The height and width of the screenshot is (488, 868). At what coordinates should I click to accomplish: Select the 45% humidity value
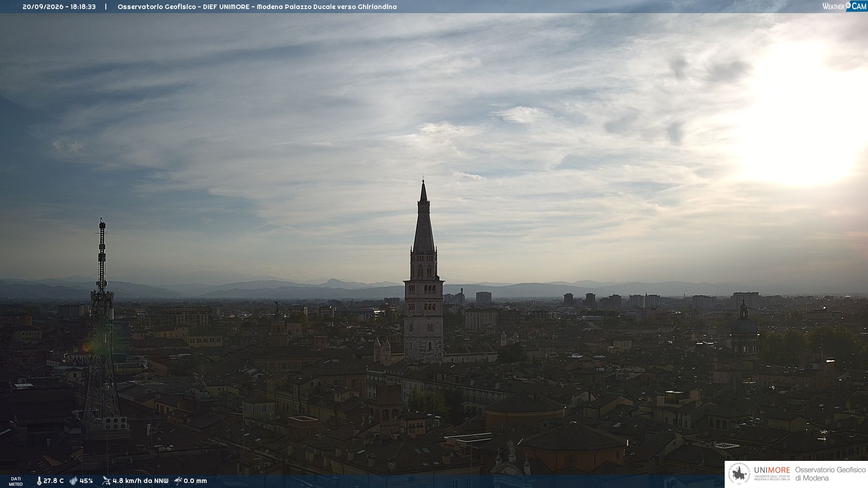pos(86,481)
